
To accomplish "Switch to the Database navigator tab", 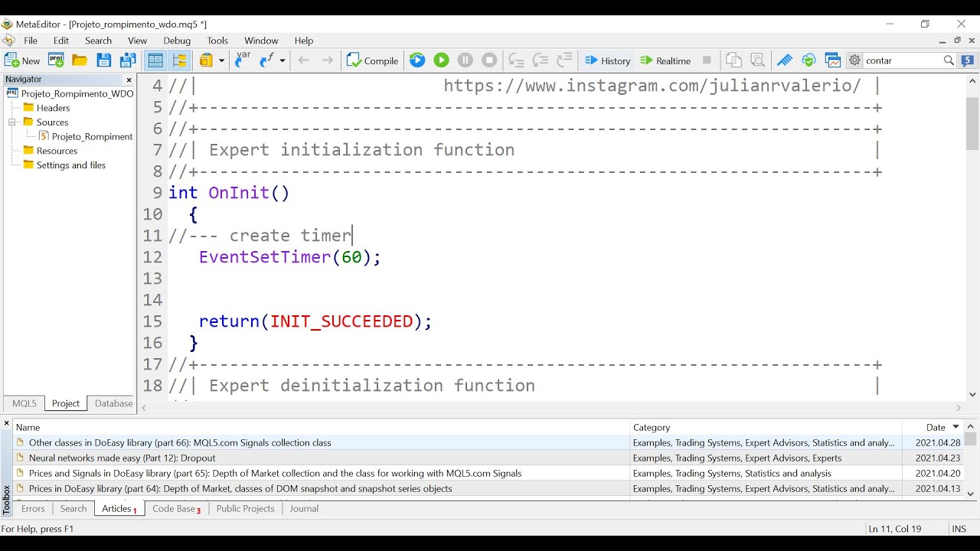I will [x=113, y=403].
